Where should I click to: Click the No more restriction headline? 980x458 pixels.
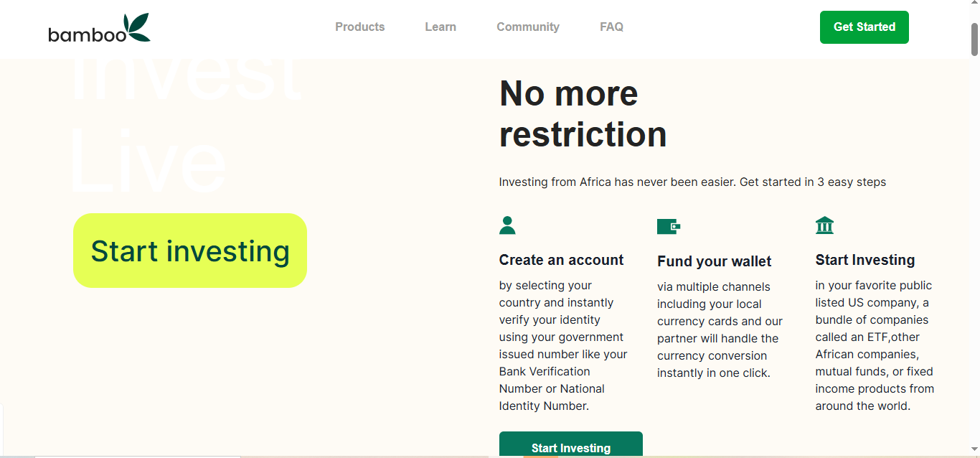pyautogui.click(x=583, y=114)
